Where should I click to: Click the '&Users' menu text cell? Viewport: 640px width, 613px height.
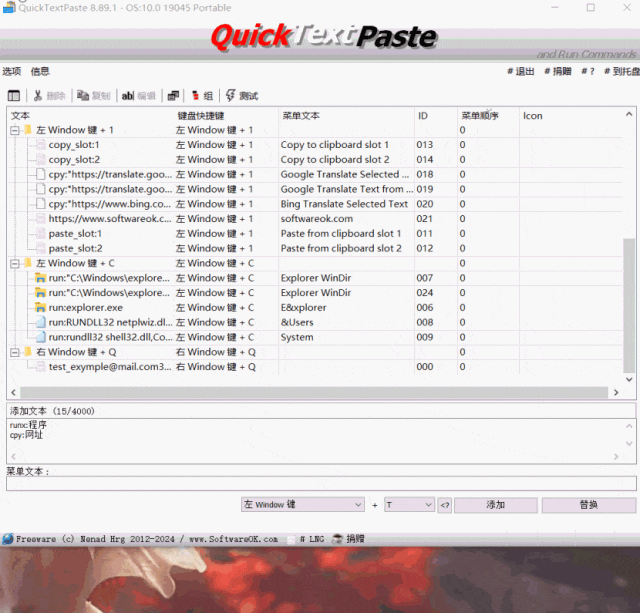pyautogui.click(x=297, y=322)
